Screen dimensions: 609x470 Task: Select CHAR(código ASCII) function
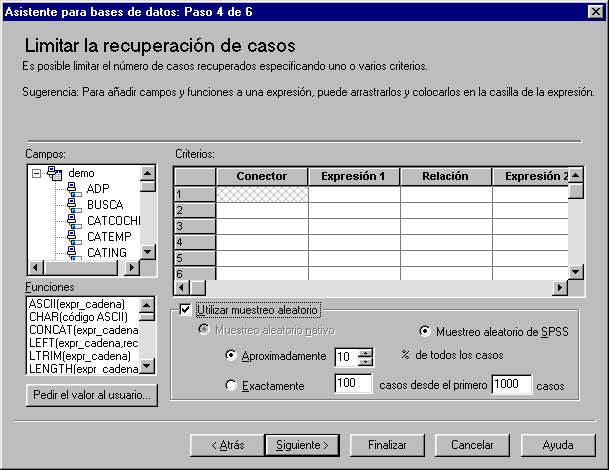pyautogui.click(x=78, y=317)
